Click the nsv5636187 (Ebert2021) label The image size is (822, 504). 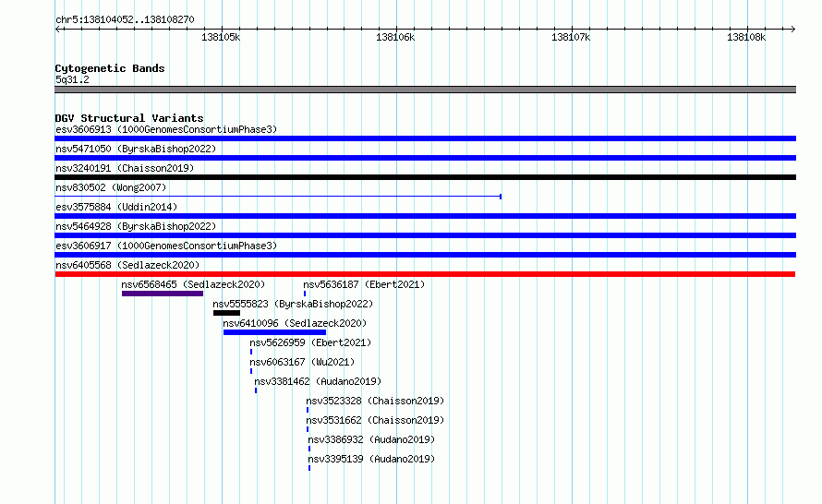364,284
